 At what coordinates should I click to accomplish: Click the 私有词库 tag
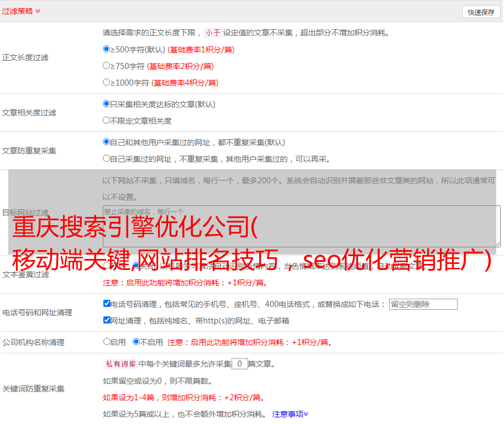(x=120, y=364)
